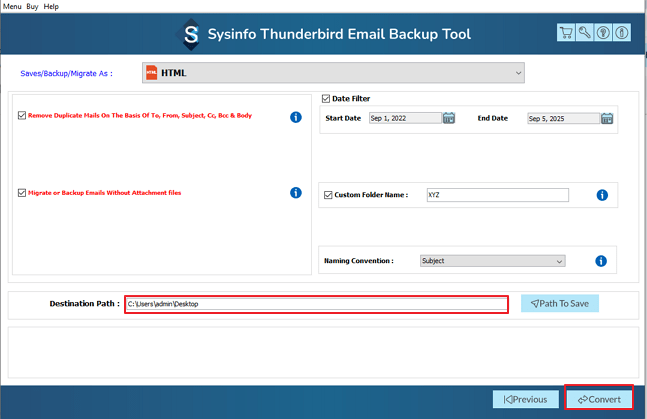This screenshot has height=419, width=647.
Task: Click the key activation icon
Action: coord(585,34)
